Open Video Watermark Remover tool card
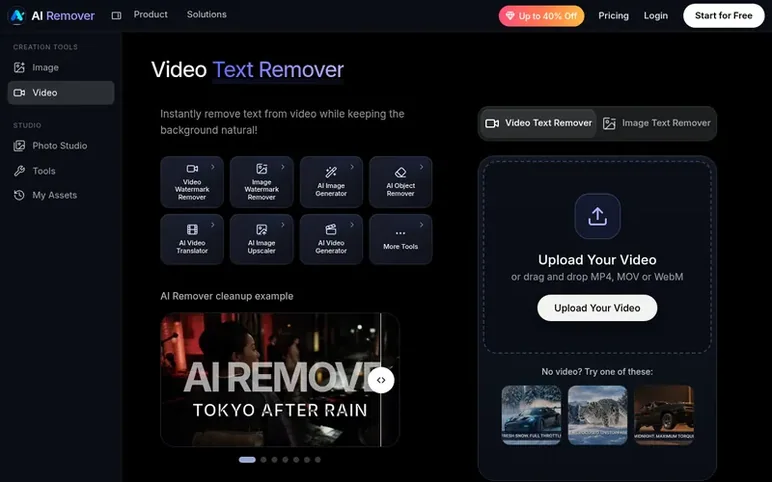This screenshot has height=482, width=772. coord(192,182)
